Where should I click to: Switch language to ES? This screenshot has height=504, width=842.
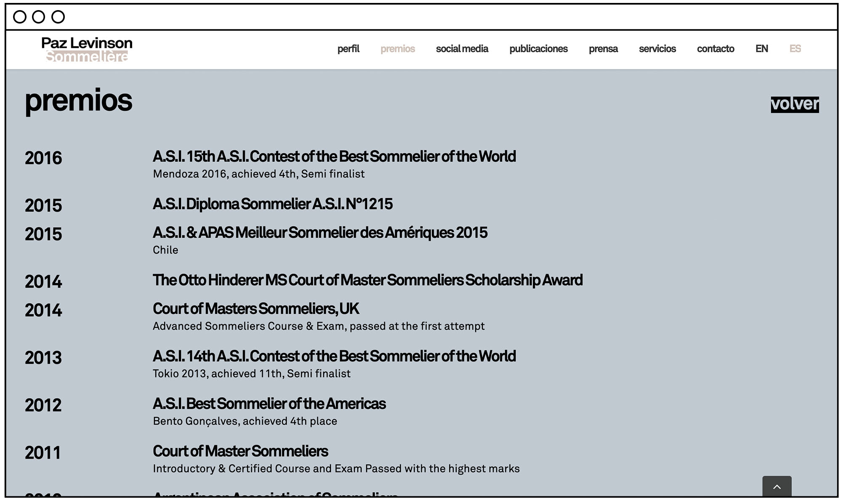795,49
